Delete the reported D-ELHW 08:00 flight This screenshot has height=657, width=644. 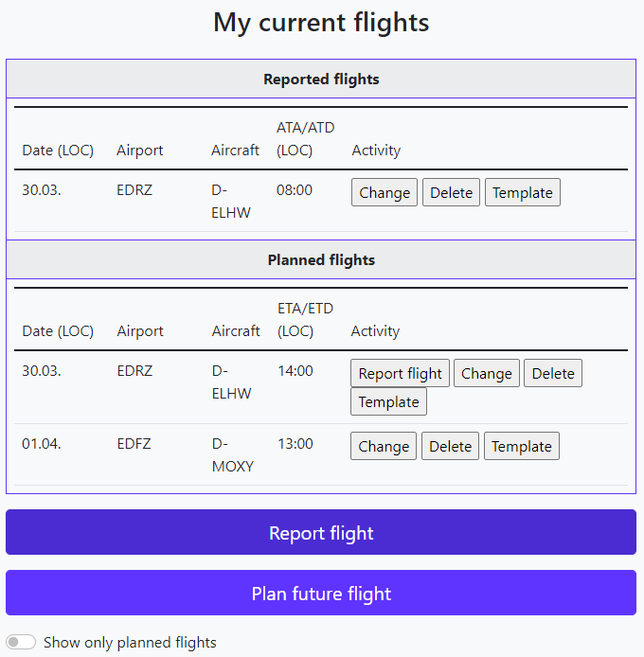click(451, 192)
